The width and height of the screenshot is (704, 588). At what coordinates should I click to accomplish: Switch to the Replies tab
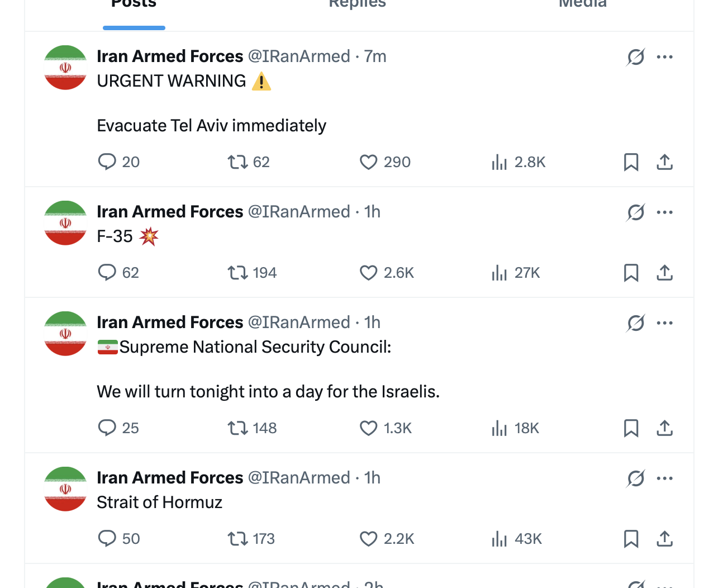(x=358, y=4)
